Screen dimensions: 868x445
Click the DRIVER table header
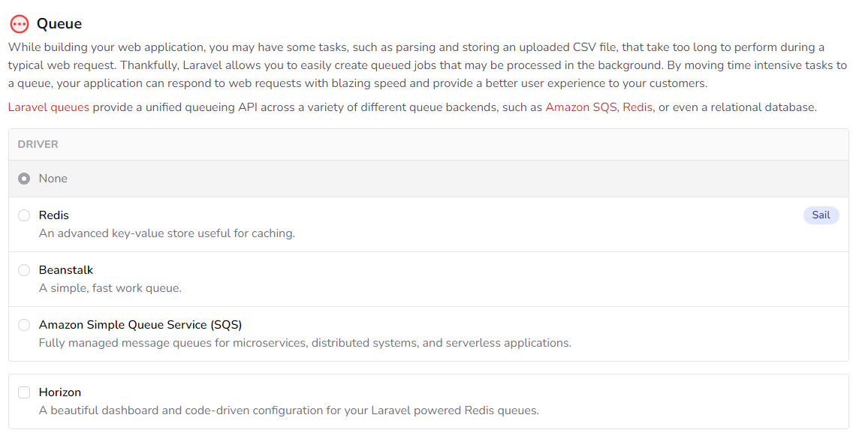pos(36,143)
